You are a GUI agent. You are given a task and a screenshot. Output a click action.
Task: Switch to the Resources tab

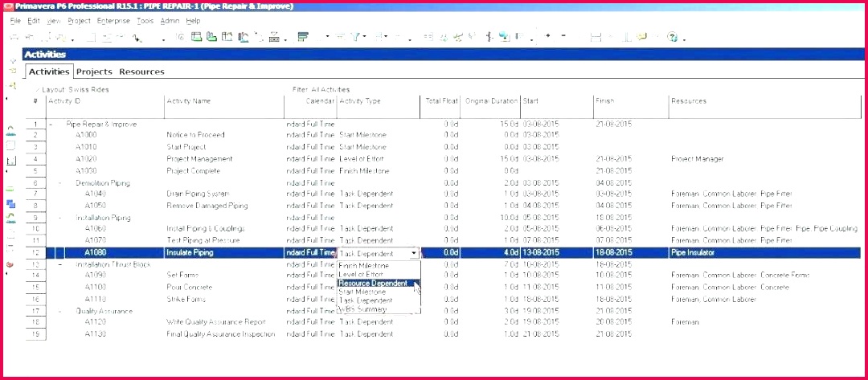point(141,72)
